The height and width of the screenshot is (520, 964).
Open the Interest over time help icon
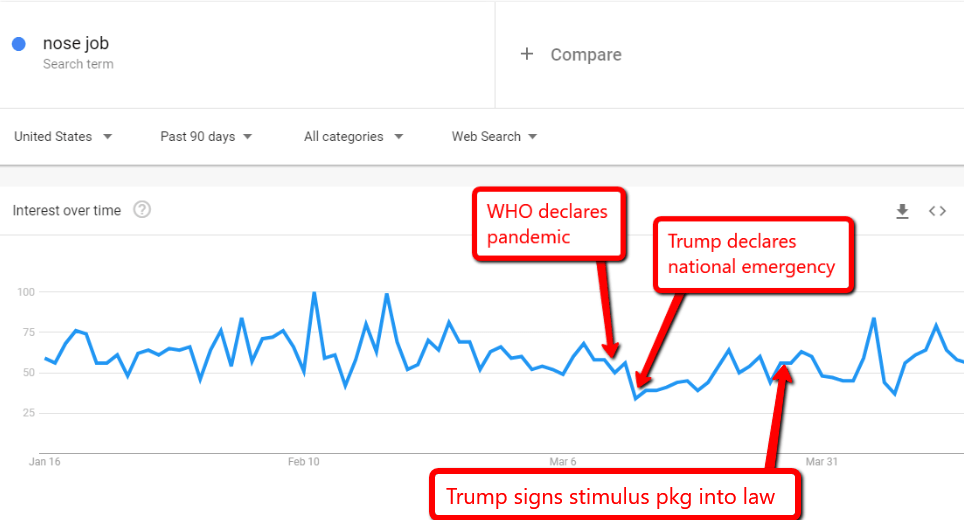pos(142,210)
